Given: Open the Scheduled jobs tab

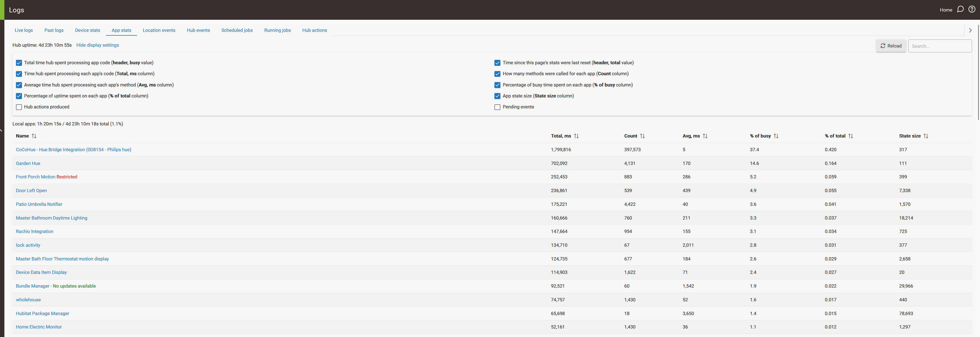Looking at the screenshot, I should click(237, 30).
